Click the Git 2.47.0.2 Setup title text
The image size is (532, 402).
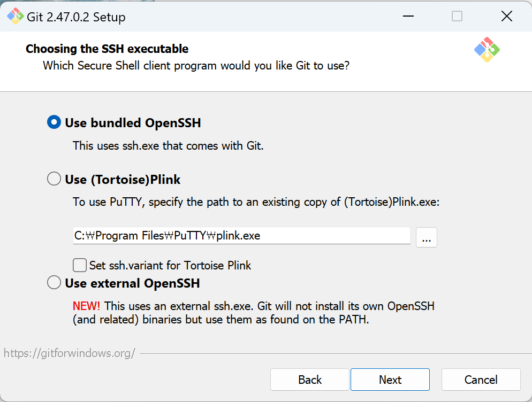[x=76, y=17]
